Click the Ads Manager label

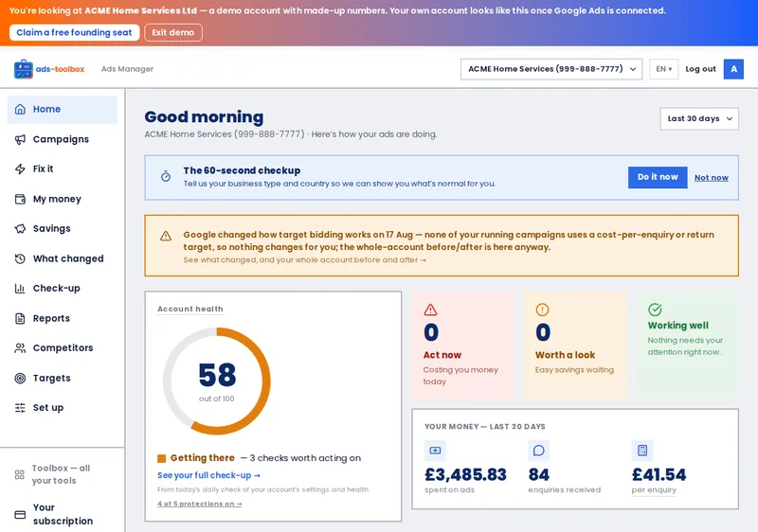click(x=127, y=69)
